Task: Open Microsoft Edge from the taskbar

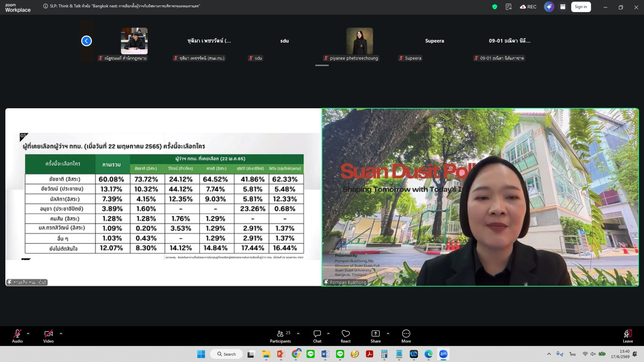Action: (x=429, y=354)
